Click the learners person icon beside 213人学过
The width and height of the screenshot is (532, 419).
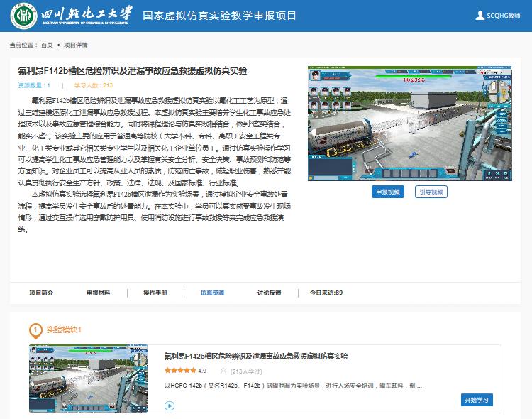223,371
